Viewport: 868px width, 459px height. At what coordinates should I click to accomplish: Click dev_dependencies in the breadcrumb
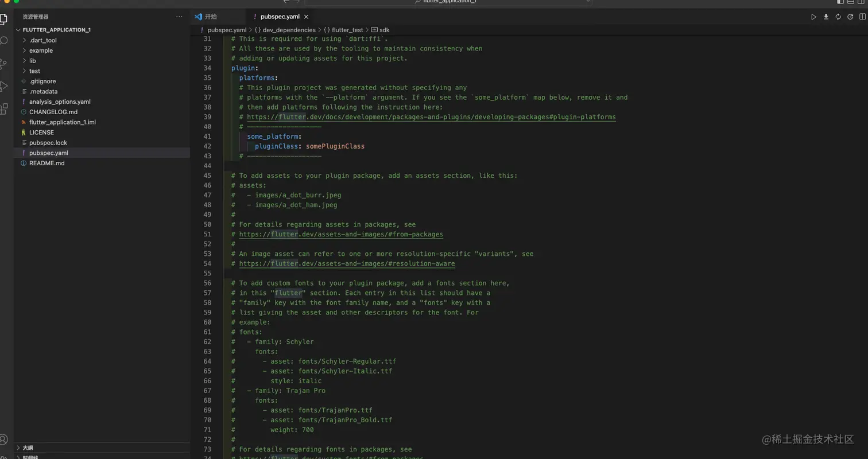[x=289, y=30]
